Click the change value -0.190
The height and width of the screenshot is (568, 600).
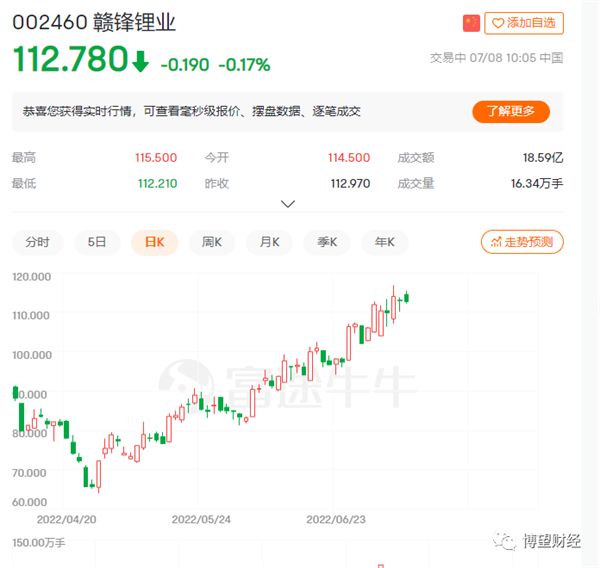[185, 65]
